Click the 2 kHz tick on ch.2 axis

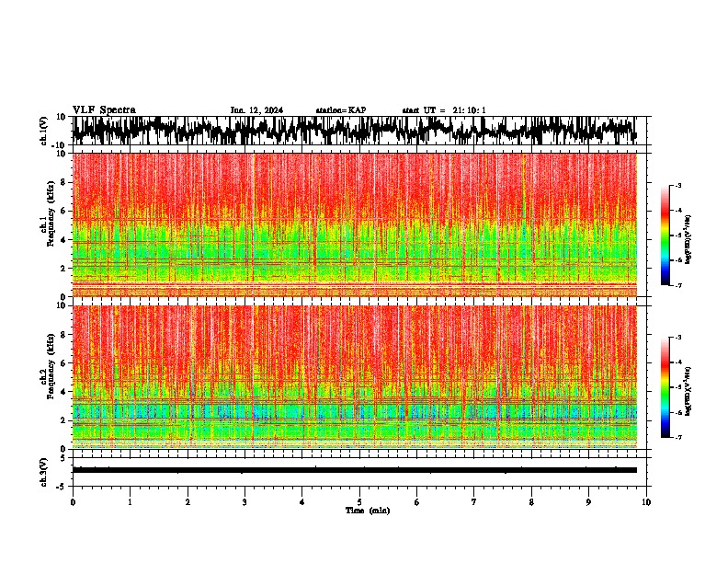pyautogui.click(x=63, y=419)
